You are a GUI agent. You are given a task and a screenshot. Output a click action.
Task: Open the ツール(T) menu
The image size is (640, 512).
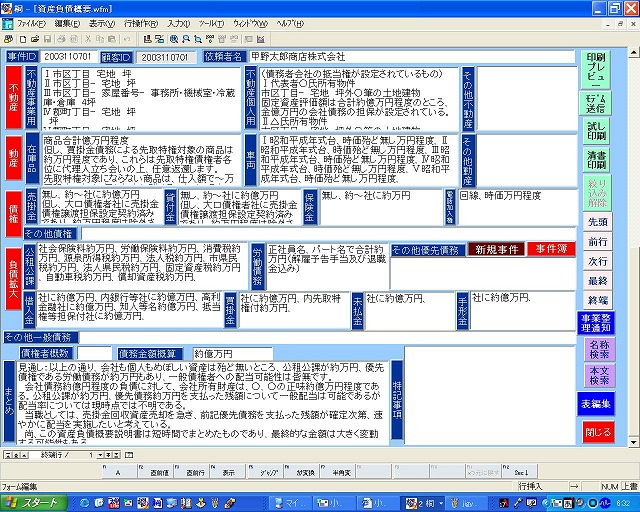[214, 21]
